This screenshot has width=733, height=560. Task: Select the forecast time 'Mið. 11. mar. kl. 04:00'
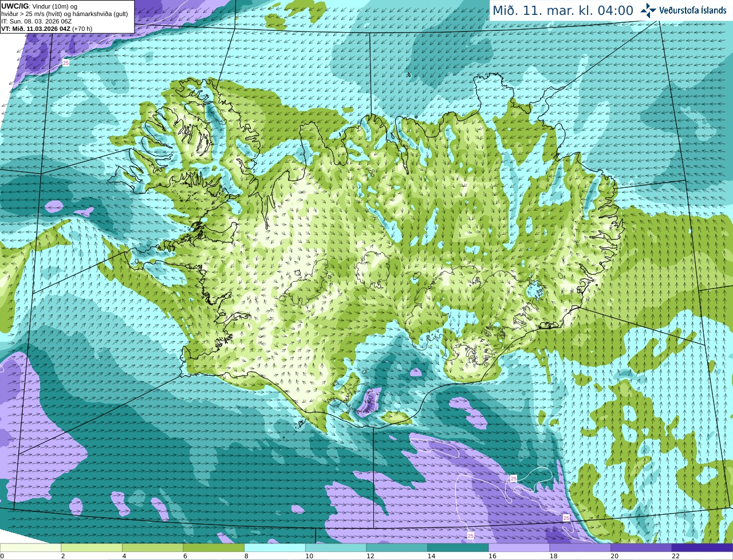coord(563,10)
